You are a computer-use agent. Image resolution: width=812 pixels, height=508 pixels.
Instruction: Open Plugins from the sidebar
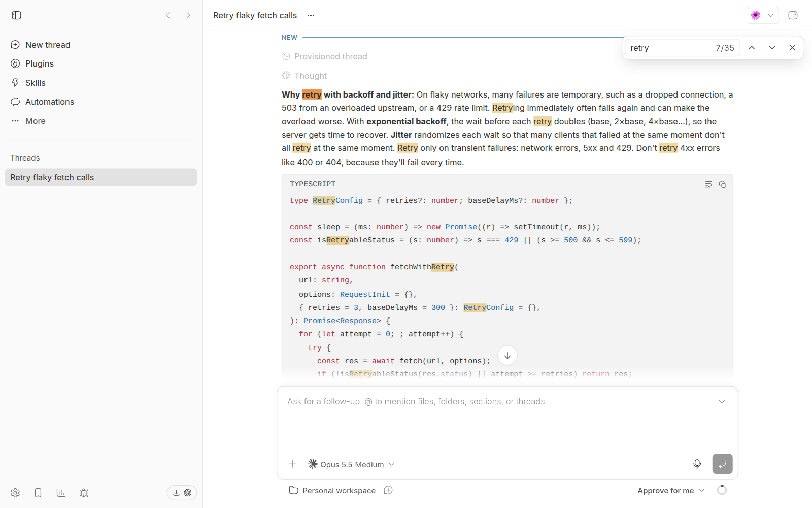click(x=101, y=63)
